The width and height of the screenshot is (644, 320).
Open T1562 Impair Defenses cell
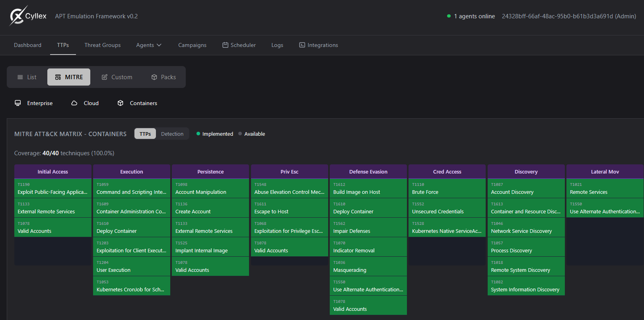pos(368,227)
